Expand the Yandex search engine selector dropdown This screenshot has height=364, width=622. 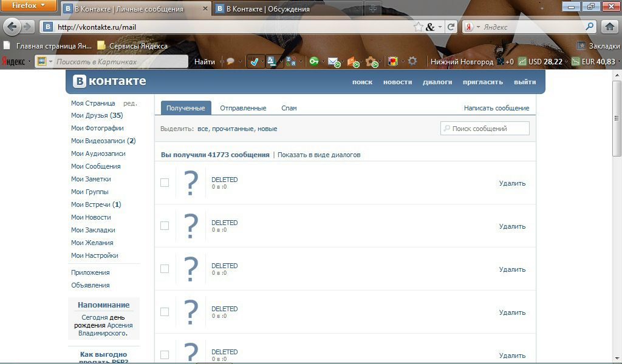pos(473,27)
